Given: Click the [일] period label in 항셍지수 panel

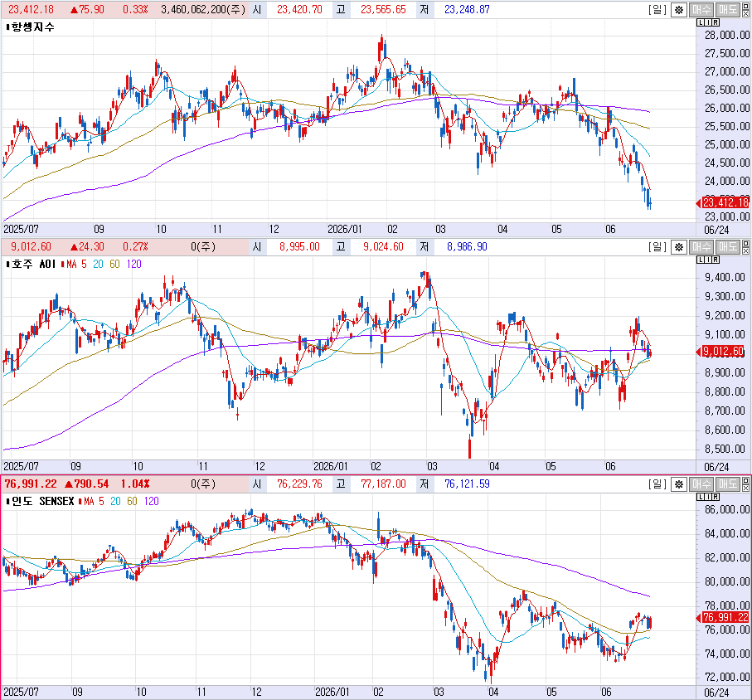Looking at the screenshot, I should (657, 10).
